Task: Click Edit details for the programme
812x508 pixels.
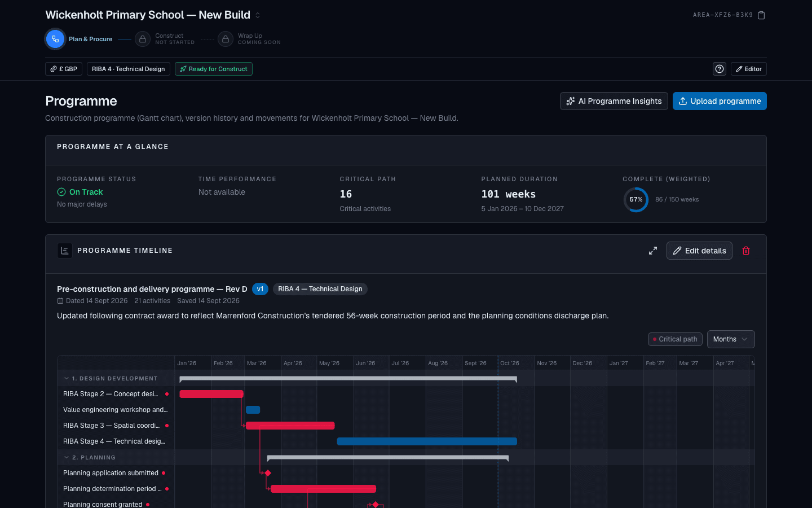Action: tap(699, 251)
